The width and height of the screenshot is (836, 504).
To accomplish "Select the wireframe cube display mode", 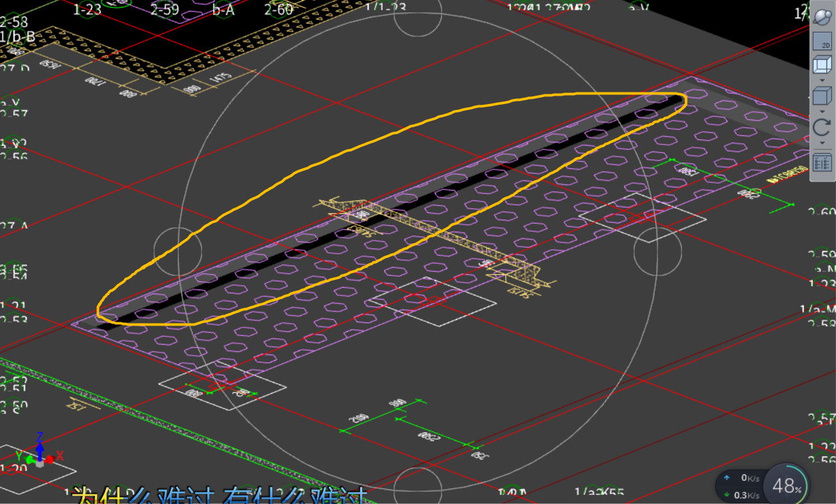I will 822,65.
